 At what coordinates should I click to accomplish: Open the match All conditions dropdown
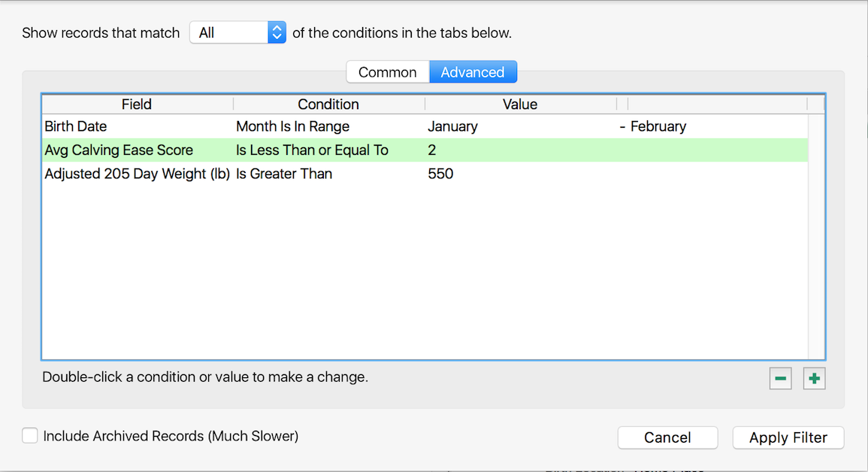[237, 32]
